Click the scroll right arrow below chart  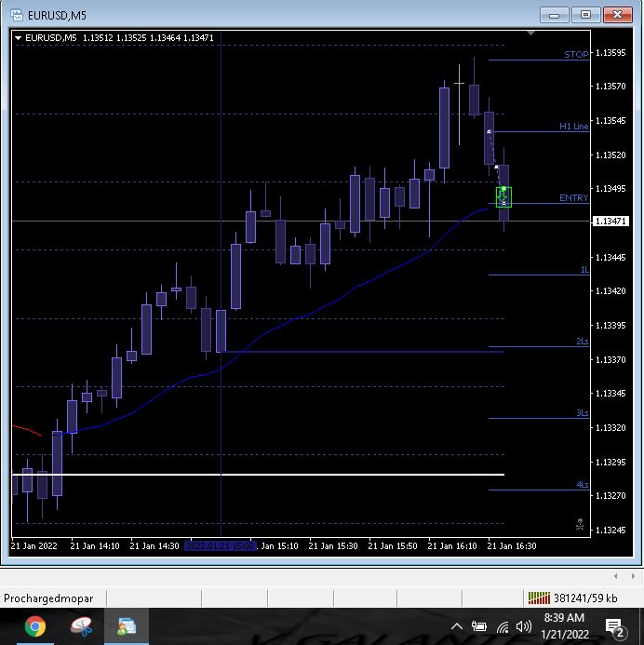point(633,576)
